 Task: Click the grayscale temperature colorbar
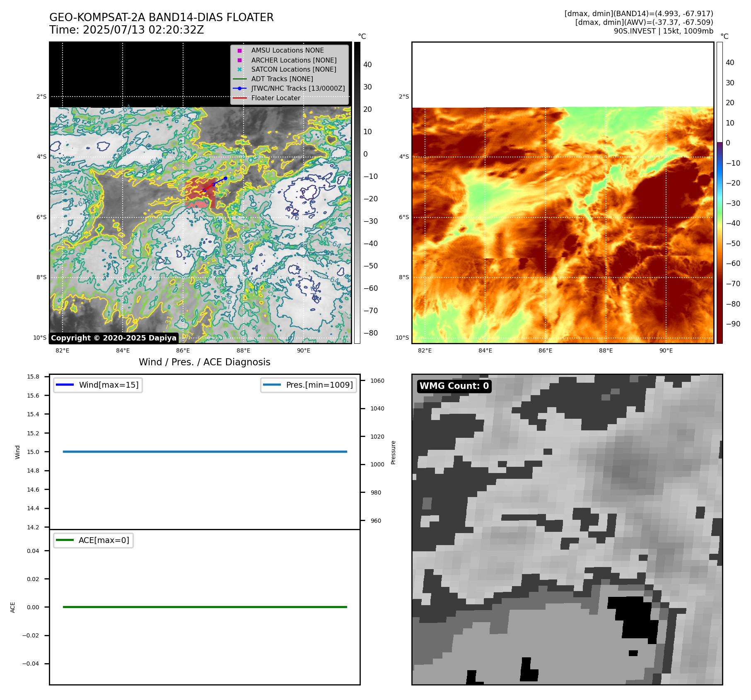357,193
